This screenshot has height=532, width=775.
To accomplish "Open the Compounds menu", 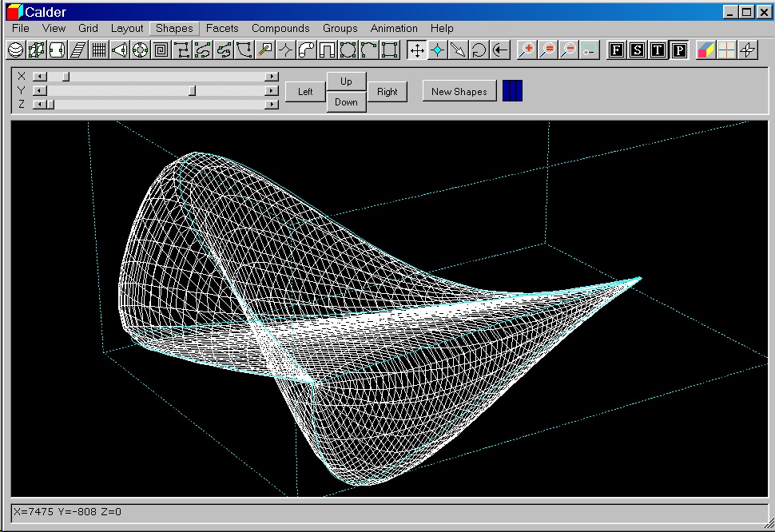I will tap(280, 28).
